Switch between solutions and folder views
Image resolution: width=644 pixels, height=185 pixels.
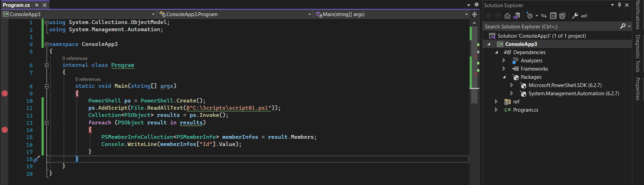(517, 16)
